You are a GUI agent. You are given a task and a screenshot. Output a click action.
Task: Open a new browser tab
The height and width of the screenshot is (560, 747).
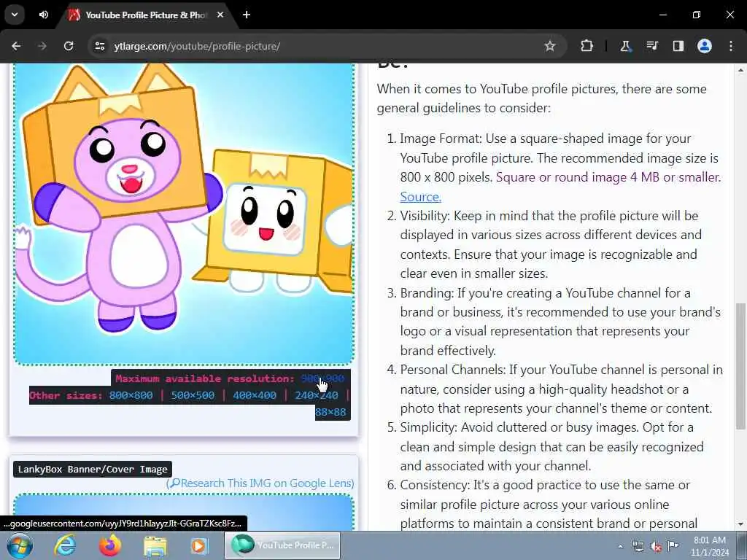[247, 15]
